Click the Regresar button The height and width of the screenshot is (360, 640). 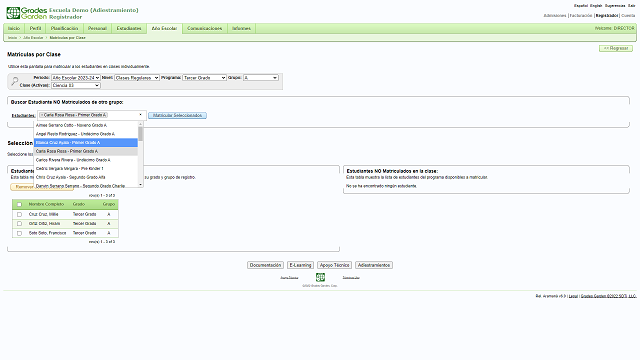(616, 48)
